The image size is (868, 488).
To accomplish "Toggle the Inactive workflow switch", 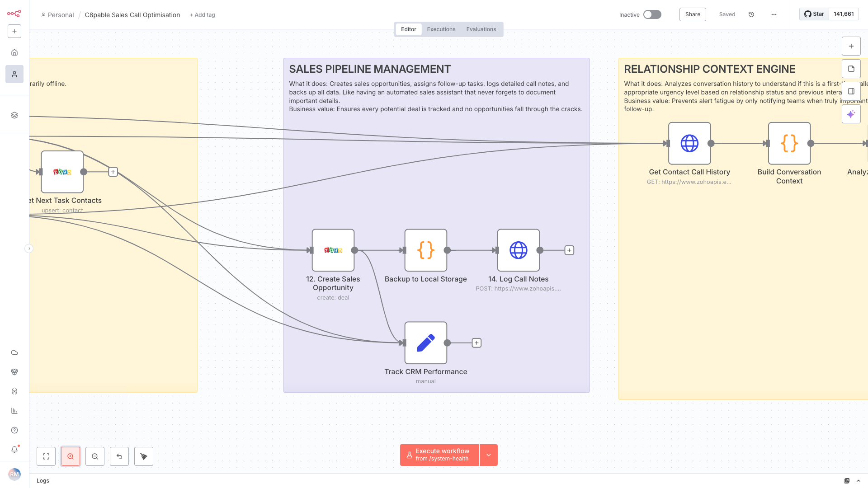I will pyautogui.click(x=652, y=14).
